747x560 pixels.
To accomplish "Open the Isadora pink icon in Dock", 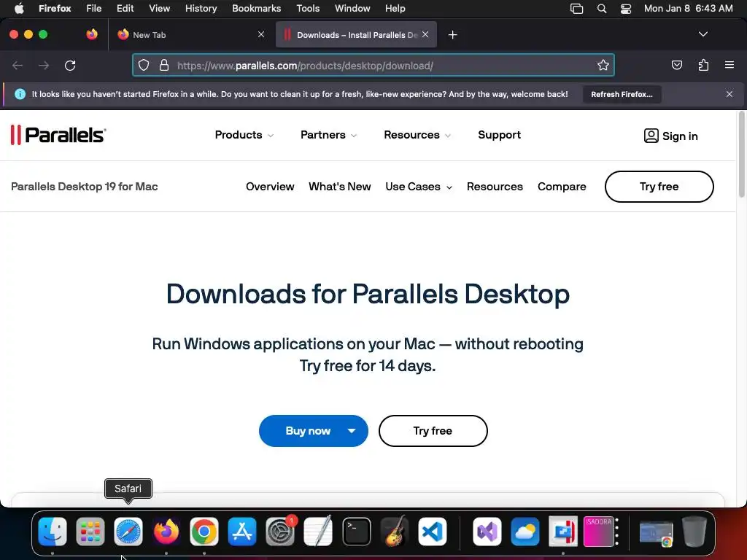I will point(598,532).
